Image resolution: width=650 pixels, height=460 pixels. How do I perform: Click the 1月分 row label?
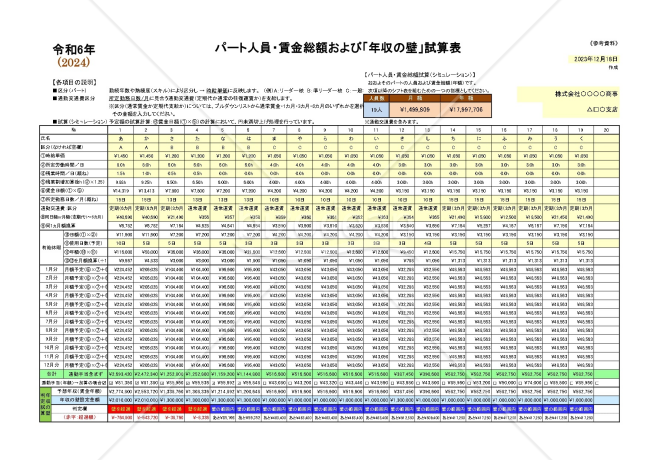pos(51,269)
